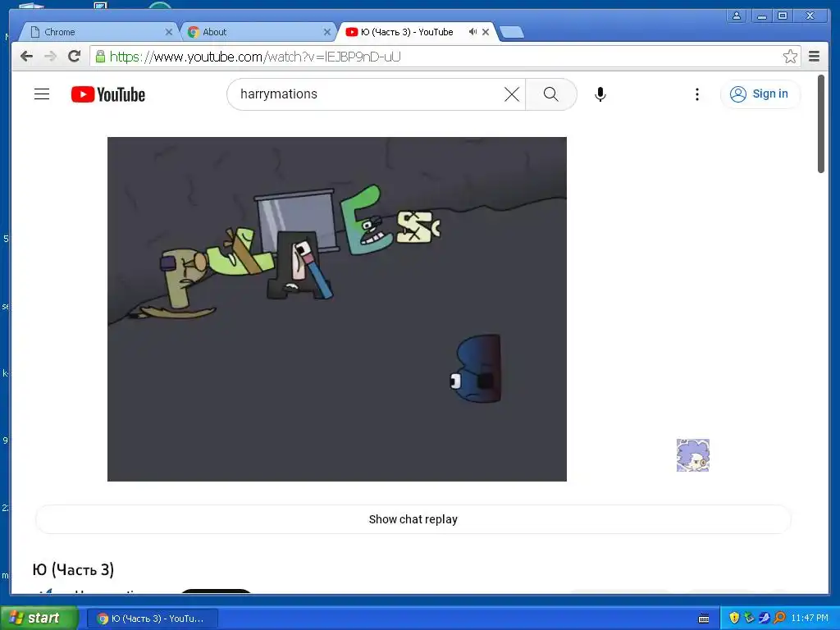This screenshot has height=630, width=840.
Task: Click the tab audio speaker indicator
Action: pyautogui.click(x=472, y=32)
